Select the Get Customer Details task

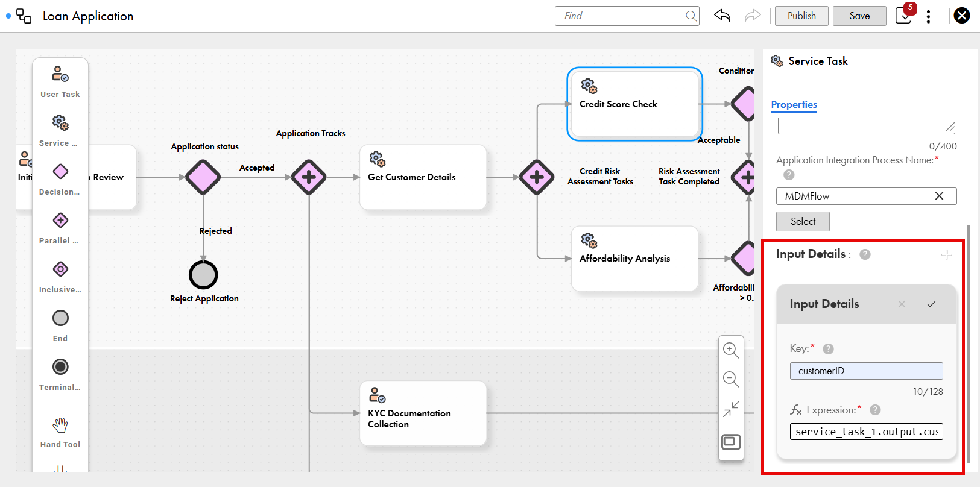click(423, 177)
